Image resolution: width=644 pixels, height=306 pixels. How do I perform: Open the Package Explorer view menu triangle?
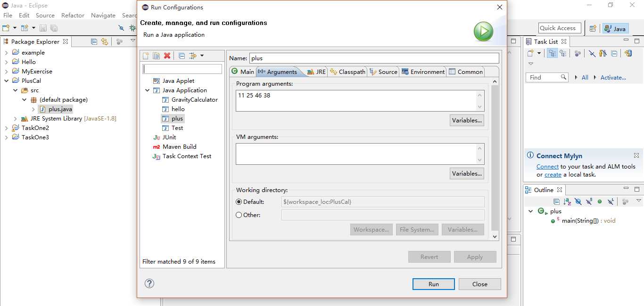[x=132, y=41]
